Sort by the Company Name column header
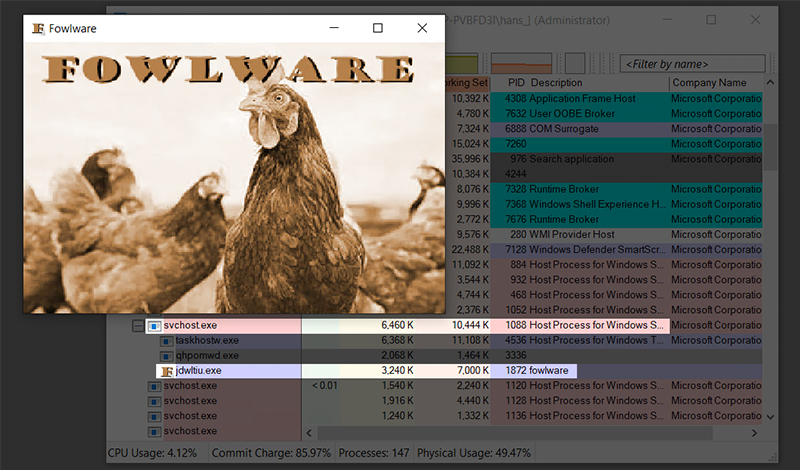The width and height of the screenshot is (800, 470). pyautogui.click(x=709, y=83)
